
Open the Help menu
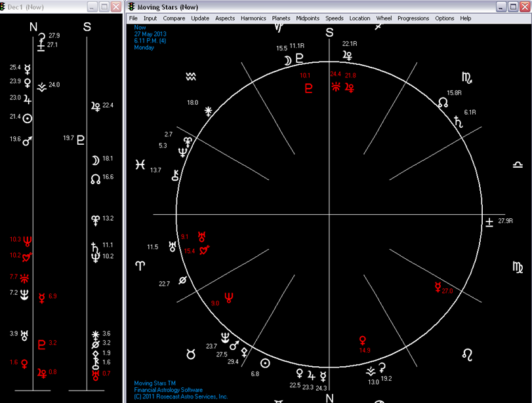[466, 18]
